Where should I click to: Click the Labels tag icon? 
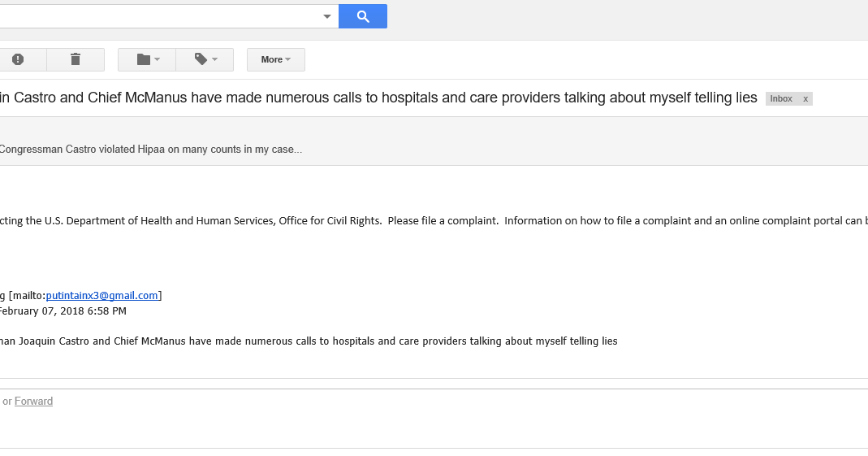point(201,59)
